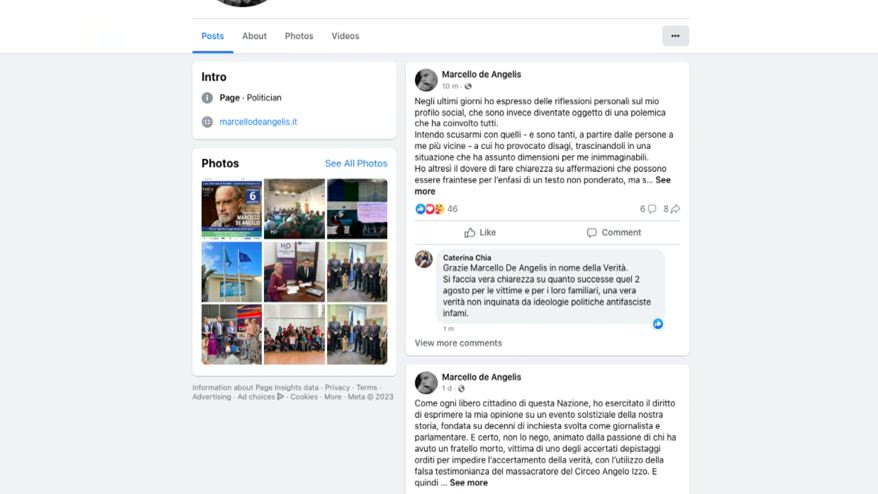
Task: Click the globe icon beside marcellodeangelis.it
Action: [207, 122]
